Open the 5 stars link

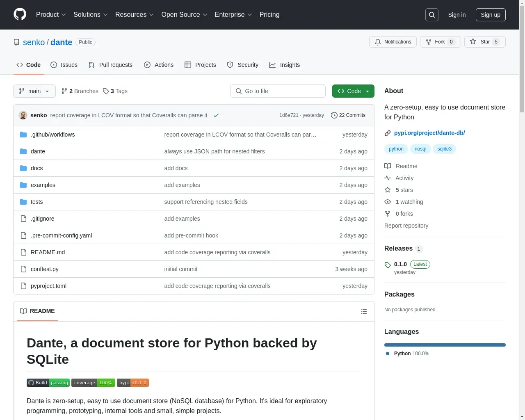pyautogui.click(x=399, y=190)
